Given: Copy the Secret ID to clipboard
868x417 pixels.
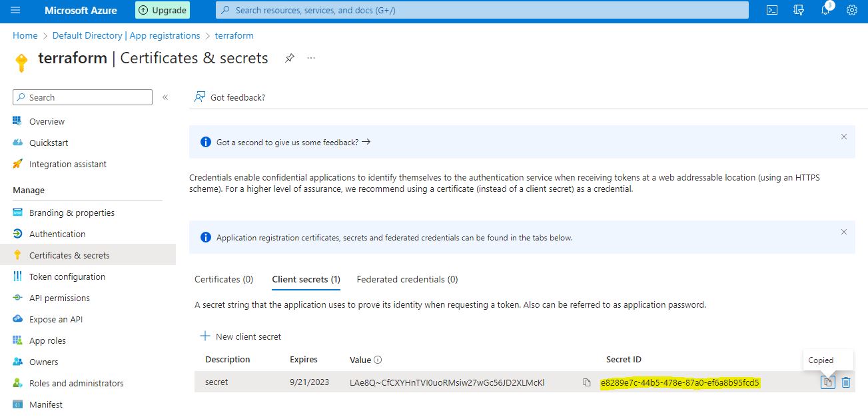Looking at the screenshot, I should pos(827,382).
